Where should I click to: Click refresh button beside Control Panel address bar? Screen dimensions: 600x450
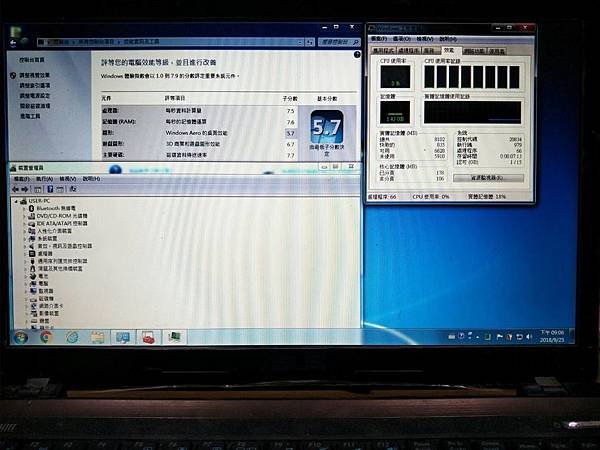(x=310, y=42)
